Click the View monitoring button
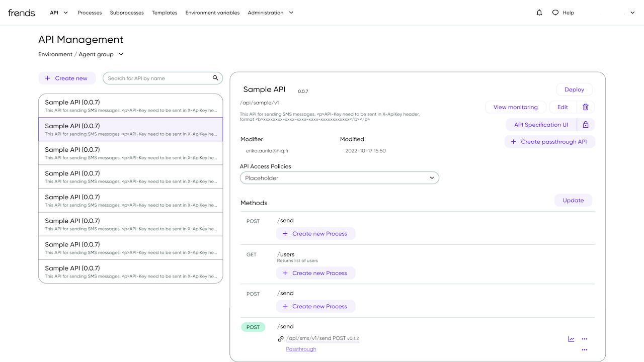This screenshot has width=644, height=362. 516,107
